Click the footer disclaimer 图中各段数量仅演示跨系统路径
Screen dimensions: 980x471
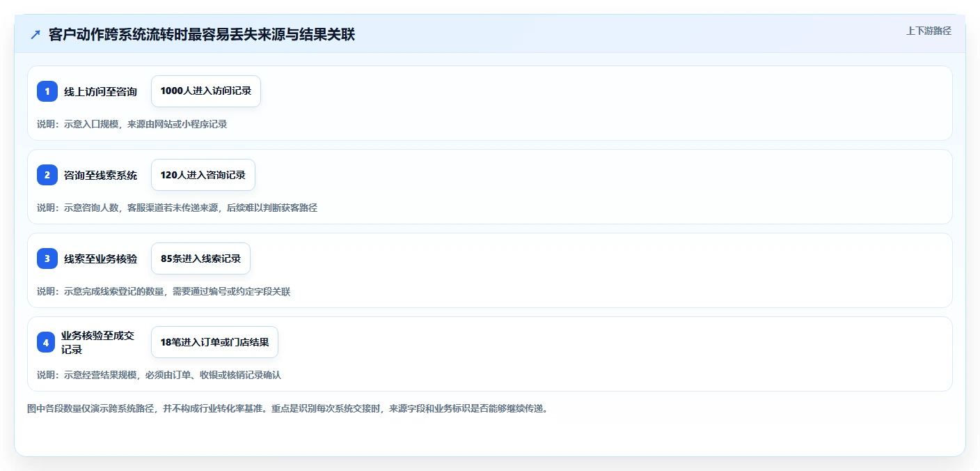[287, 408]
